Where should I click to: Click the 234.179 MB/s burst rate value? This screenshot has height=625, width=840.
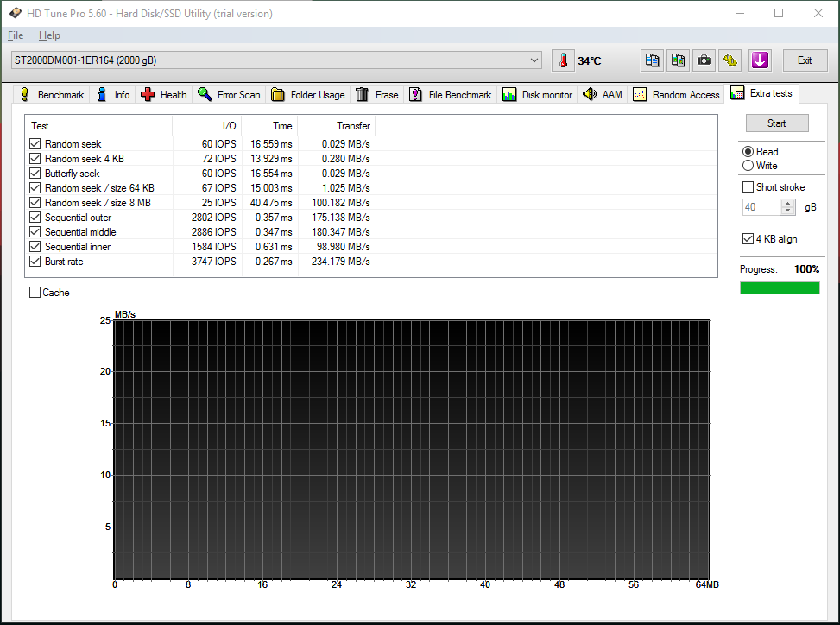pyautogui.click(x=341, y=262)
